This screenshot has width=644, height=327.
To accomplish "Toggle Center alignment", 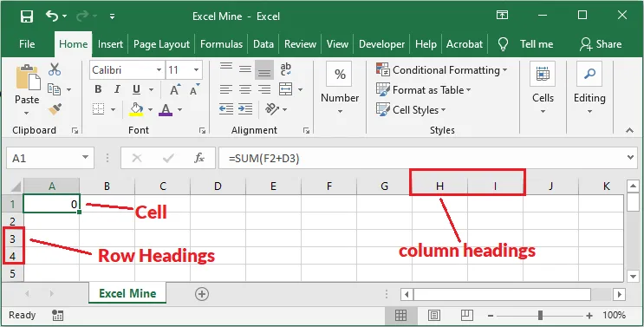I will tap(245, 89).
